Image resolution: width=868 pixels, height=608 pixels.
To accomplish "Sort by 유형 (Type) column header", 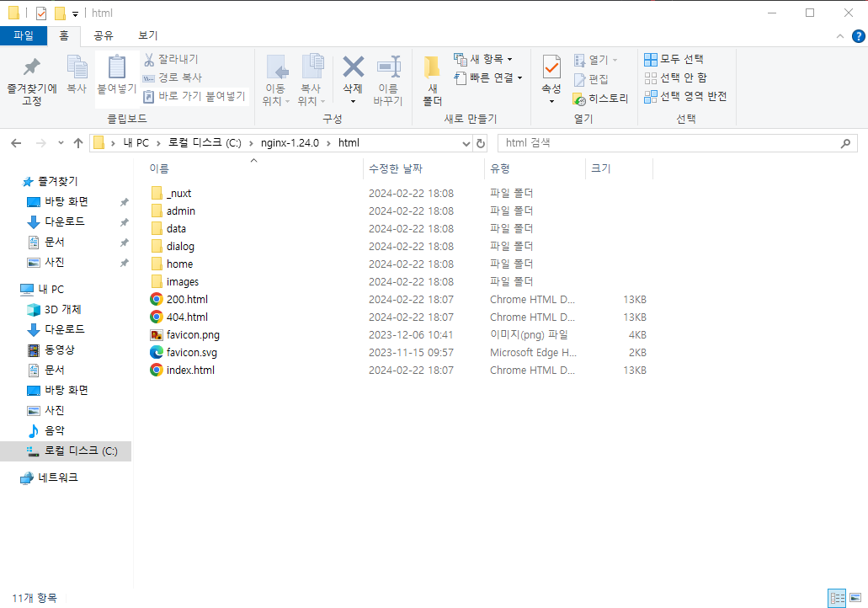I will (500, 169).
